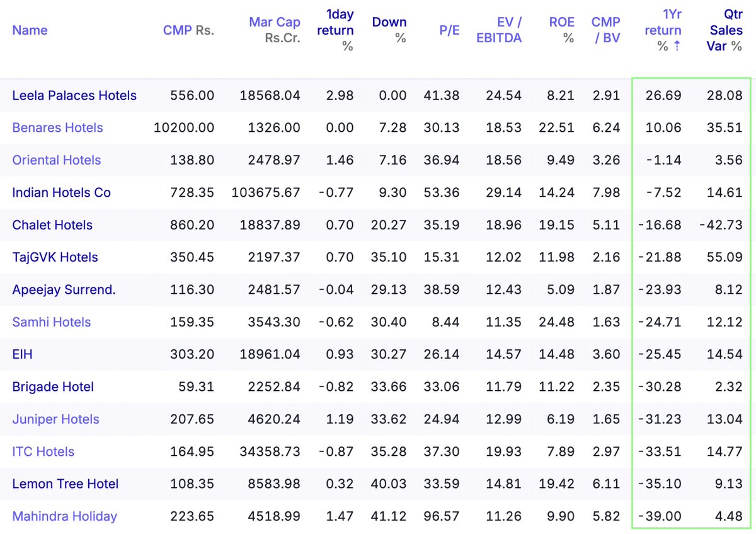The image size is (756, 534).
Task: Select CMP value 860.20
Action: pos(192,225)
